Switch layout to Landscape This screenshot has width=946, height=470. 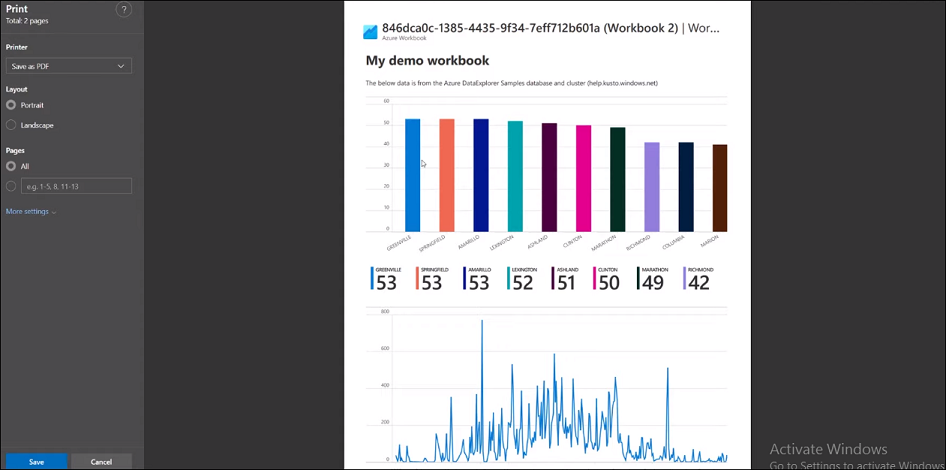[11, 125]
